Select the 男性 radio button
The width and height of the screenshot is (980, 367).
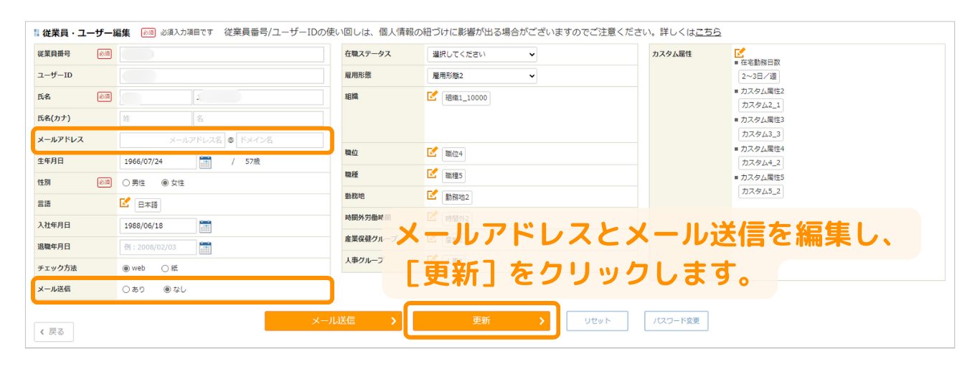[x=126, y=183]
